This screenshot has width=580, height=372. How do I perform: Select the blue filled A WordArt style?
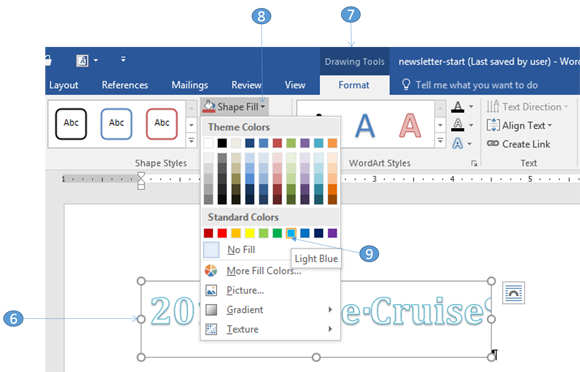(x=365, y=126)
